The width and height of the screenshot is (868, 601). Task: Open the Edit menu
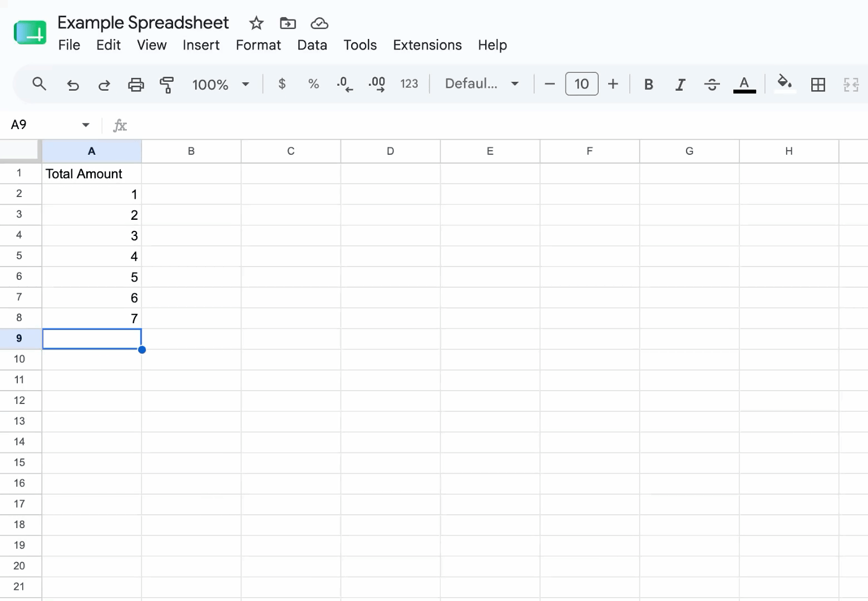[108, 45]
